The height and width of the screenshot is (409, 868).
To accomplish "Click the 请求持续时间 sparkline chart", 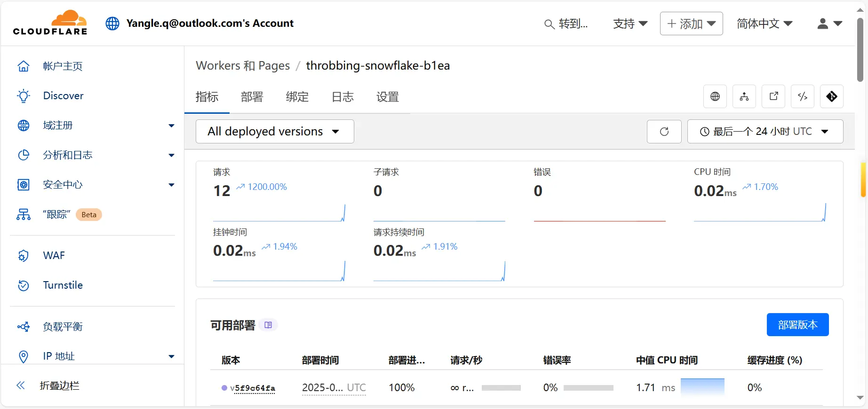I will click(439, 272).
